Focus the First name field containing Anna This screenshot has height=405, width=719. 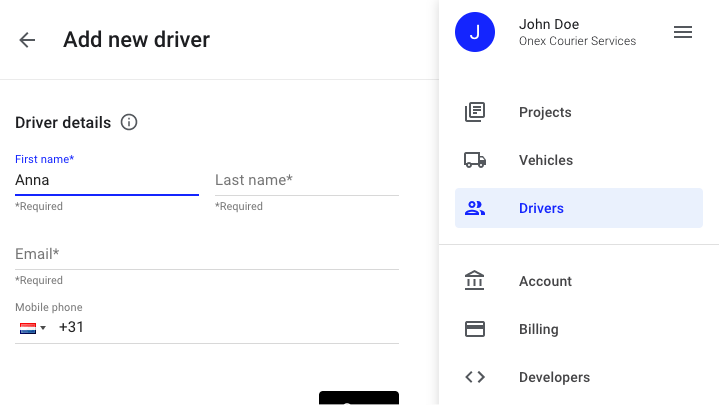(x=107, y=180)
